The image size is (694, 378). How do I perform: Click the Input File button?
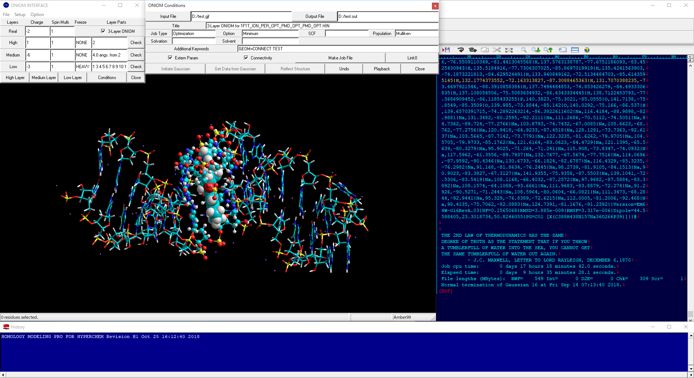click(x=168, y=16)
